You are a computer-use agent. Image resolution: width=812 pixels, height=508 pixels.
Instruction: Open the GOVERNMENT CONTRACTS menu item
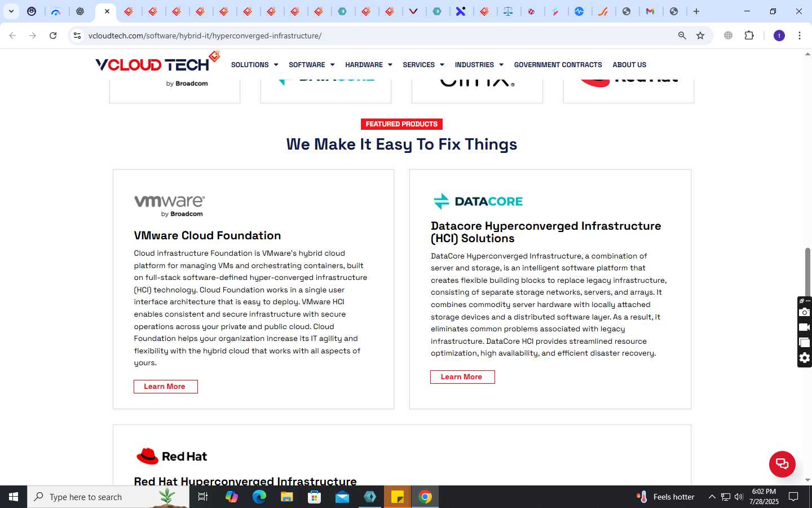(558, 65)
